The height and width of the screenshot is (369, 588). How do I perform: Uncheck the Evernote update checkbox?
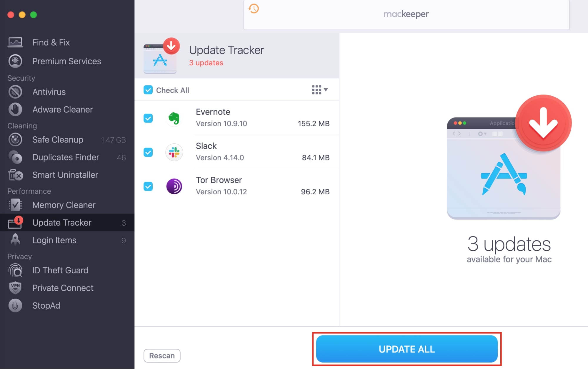pos(148,118)
